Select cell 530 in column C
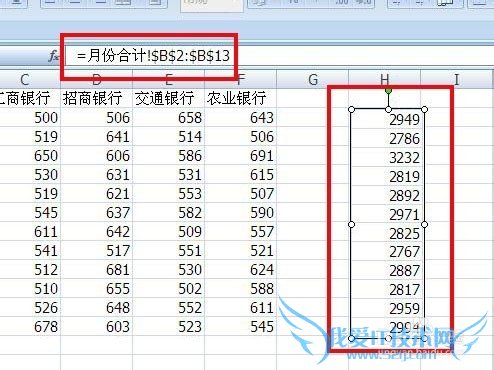 30,174
